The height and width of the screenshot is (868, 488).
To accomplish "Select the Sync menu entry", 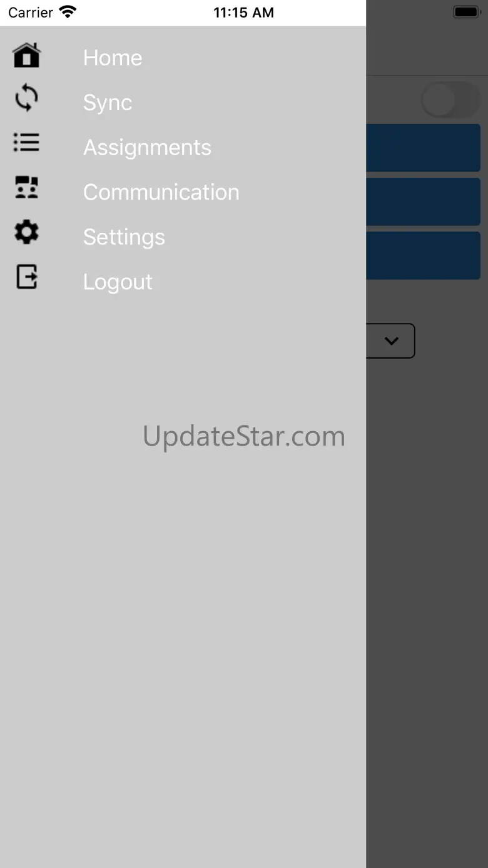I will click(x=108, y=103).
